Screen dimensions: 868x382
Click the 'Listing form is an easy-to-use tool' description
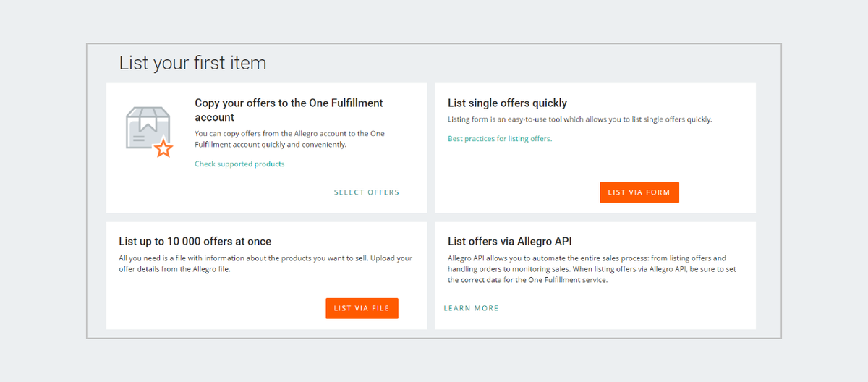[580, 119]
